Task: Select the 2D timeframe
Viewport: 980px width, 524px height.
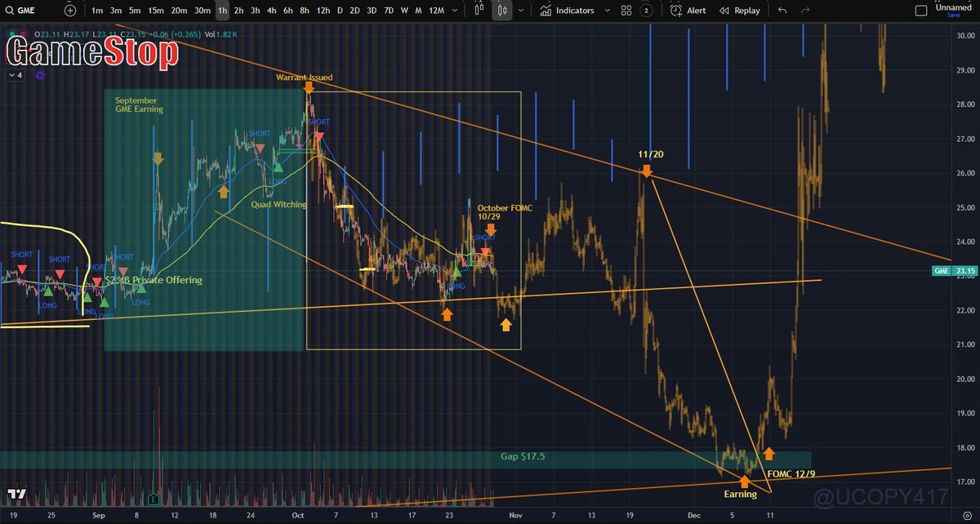Action: (354, 11)
